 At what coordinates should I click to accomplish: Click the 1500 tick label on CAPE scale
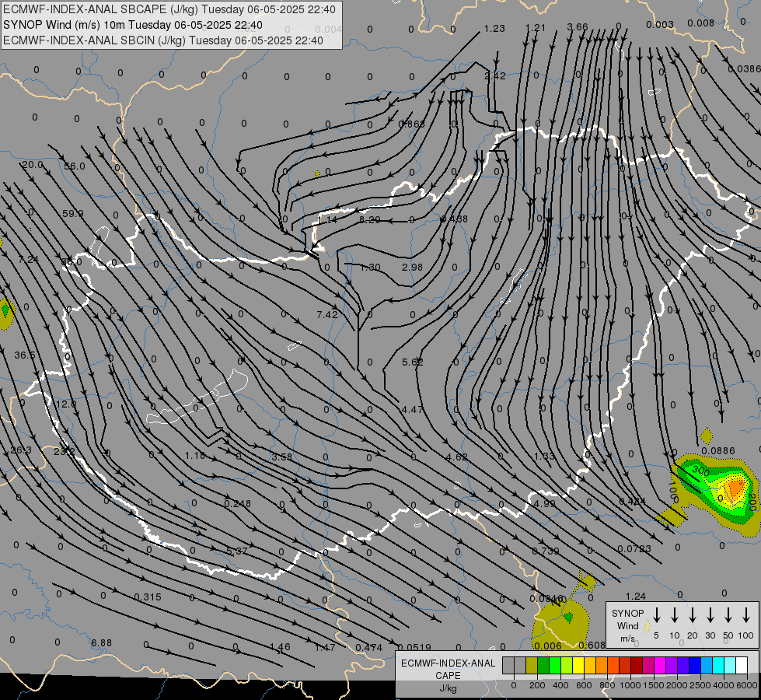click(653, 685)
